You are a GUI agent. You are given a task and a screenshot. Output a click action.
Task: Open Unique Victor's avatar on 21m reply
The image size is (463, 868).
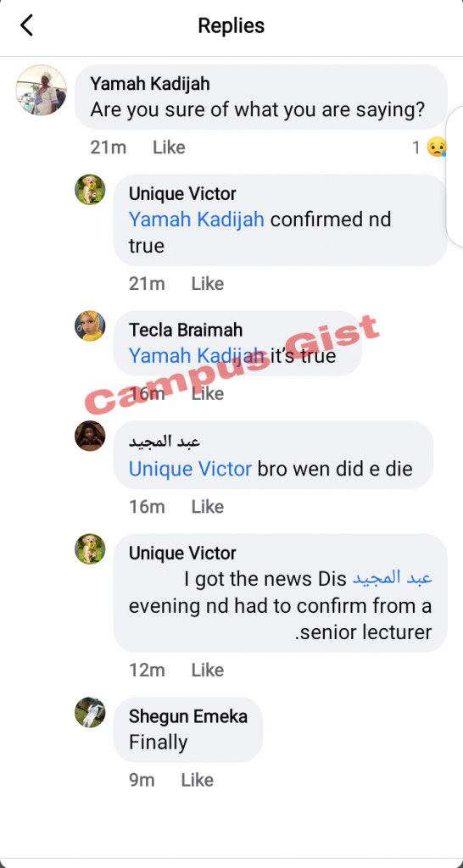pos(90,189)
